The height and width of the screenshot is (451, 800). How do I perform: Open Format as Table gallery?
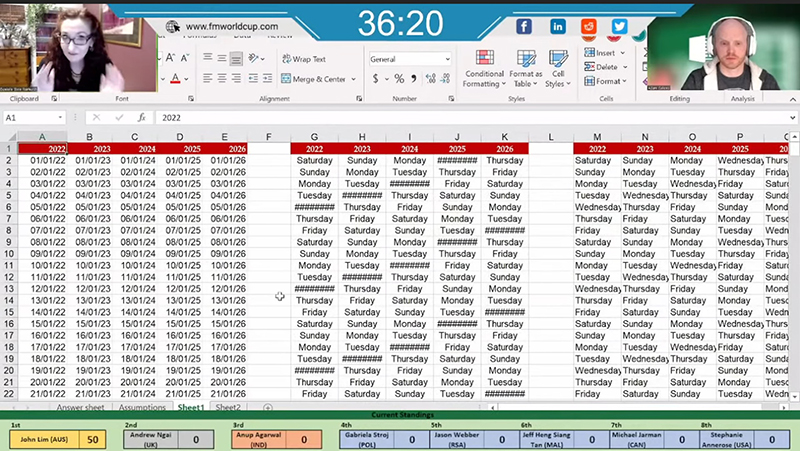tap(526, 69)
